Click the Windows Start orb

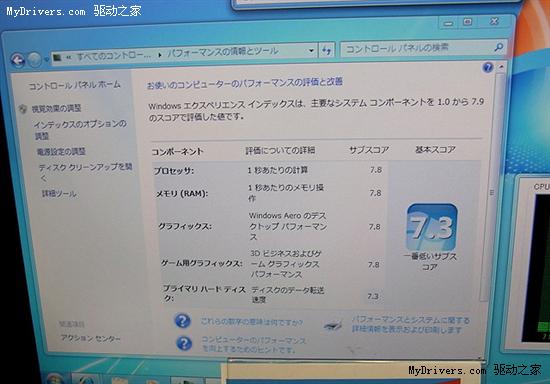coord(54,379)
